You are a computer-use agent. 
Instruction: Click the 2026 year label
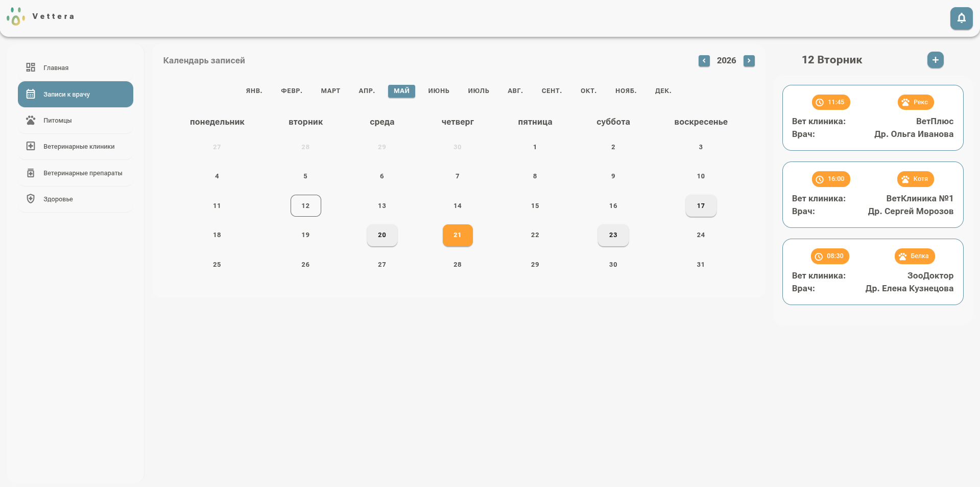(x=726, y=61)
